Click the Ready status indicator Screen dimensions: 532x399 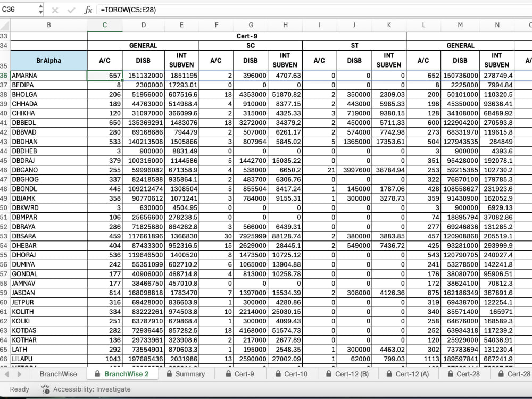[x=19, y=389]
